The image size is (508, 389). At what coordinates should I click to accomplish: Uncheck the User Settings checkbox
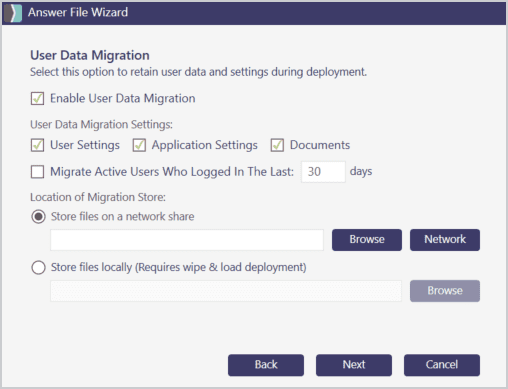click(x=37, y=145)
